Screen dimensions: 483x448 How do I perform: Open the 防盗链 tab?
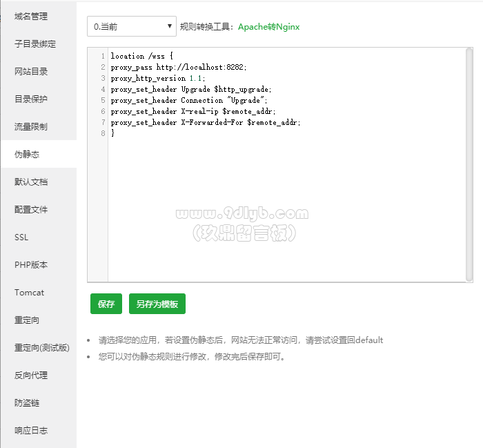pyautogui.click(x=39, y=402)
